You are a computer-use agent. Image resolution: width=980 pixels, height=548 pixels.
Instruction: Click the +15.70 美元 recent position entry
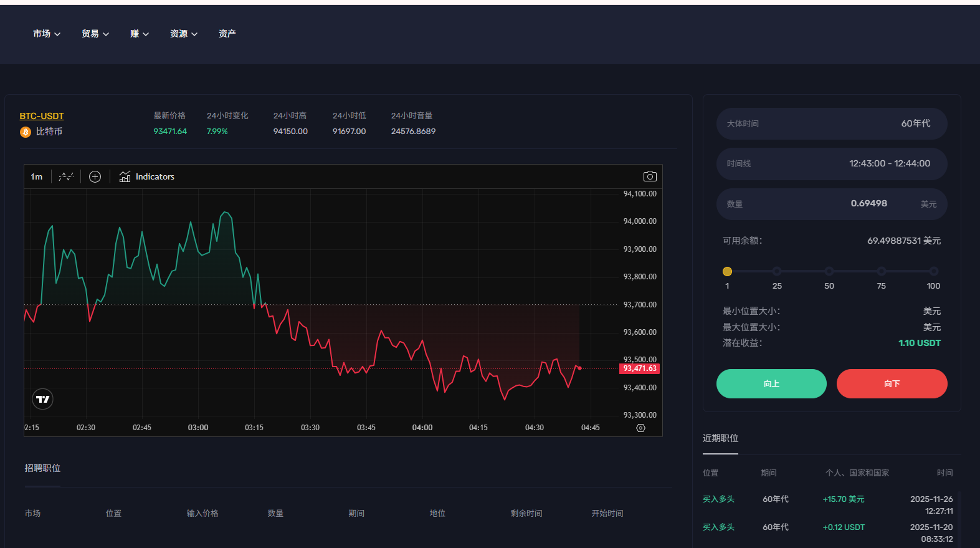(x=844, y=499)
